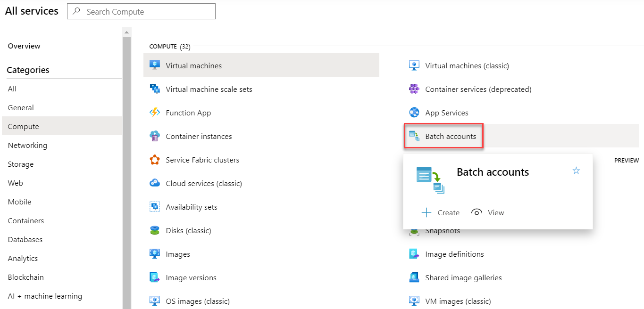Click the Batch accounts popup title
Screen dimensions: 644x309
493,172
